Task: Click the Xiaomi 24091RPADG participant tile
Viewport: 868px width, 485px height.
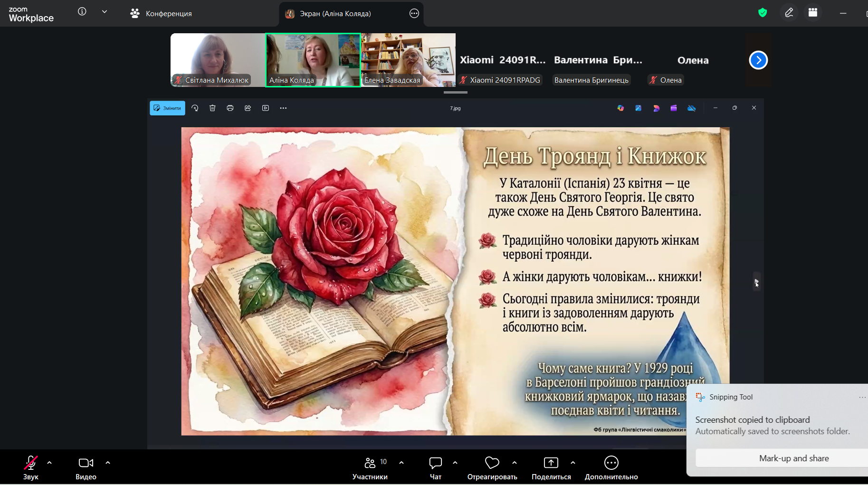Action: pos(503,60)
